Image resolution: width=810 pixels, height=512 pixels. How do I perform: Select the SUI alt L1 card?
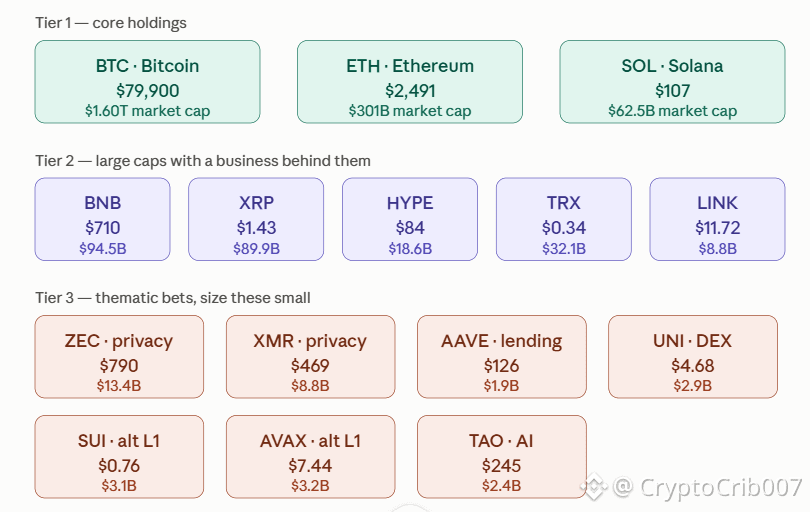tap(119, 457)
